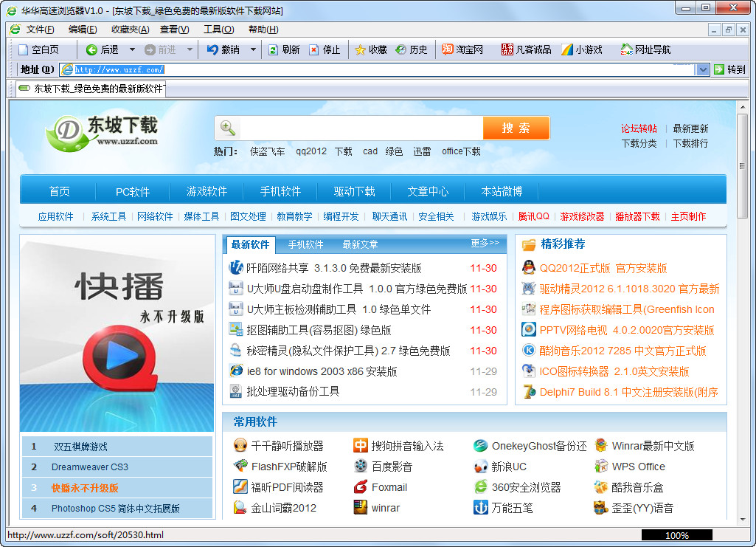Click the 酷狗音乐2012 icon
The image size is (756, 547).
[529, 350]
